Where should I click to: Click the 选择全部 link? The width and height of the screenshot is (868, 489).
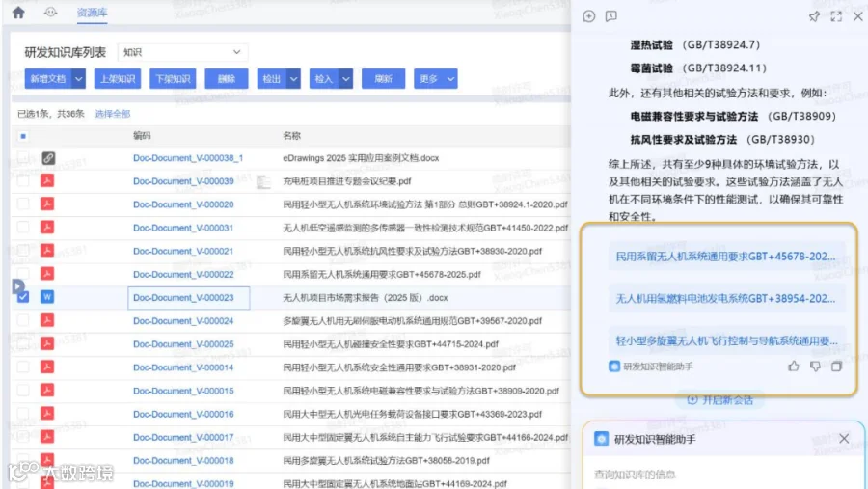[x=113, y=114]
